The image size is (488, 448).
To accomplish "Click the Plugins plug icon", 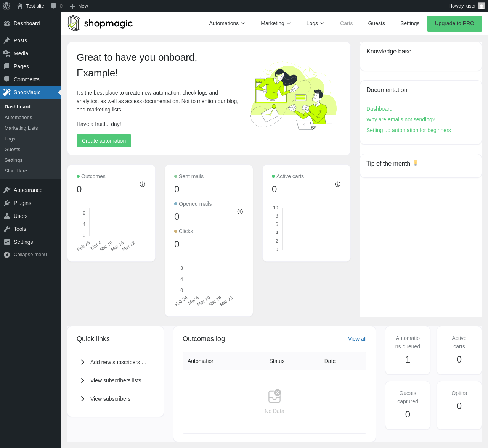I will pos(7,203).
